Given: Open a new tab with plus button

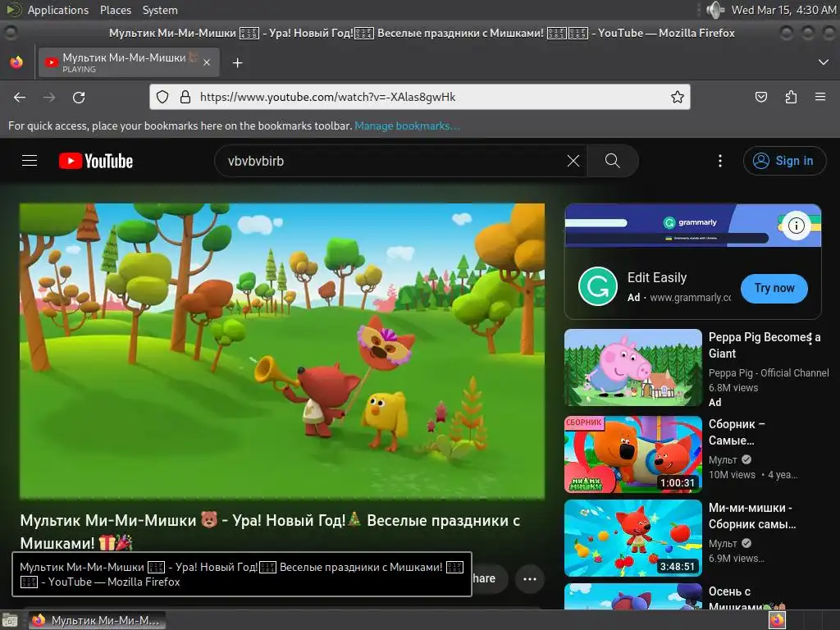Looking at the screenshot, I should [237, 63].
